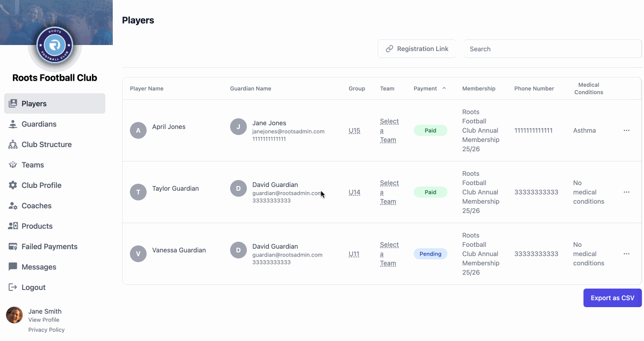Open Messages section
The image size is (644, 341).
(x=55, y=267)
